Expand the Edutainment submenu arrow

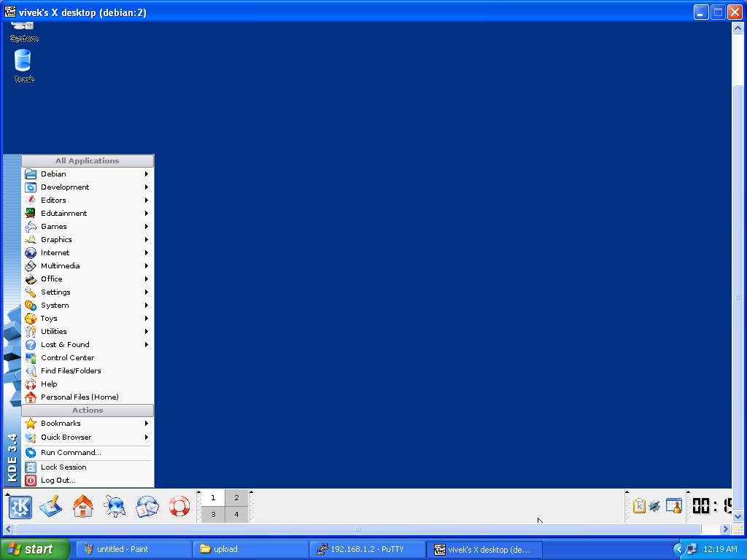(x=147, y=214)
